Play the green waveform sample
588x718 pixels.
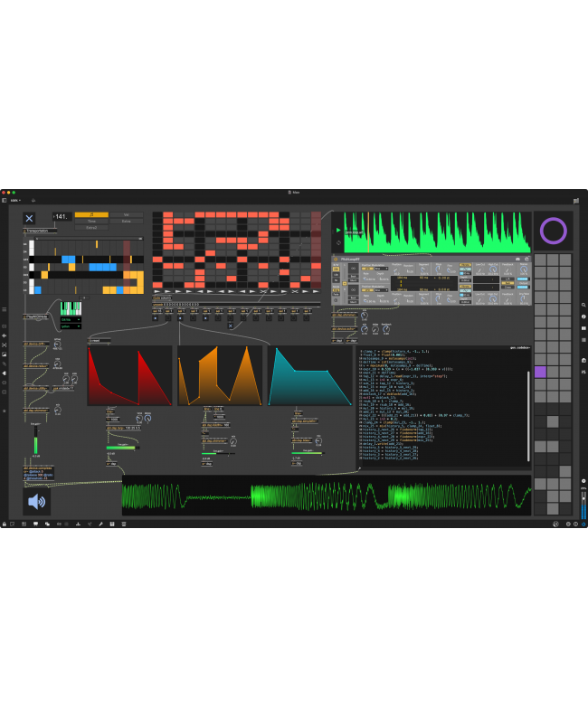coord(338,231)
